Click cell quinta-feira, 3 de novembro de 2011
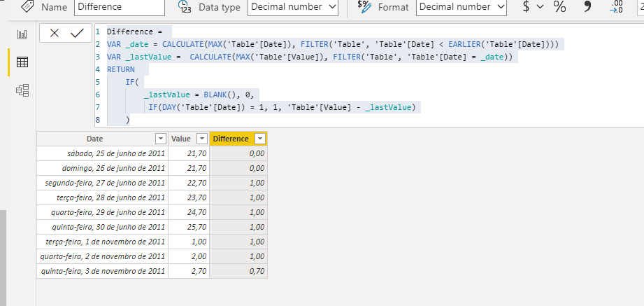This screenshot has height=306, width=644. (x=102, y=271)
